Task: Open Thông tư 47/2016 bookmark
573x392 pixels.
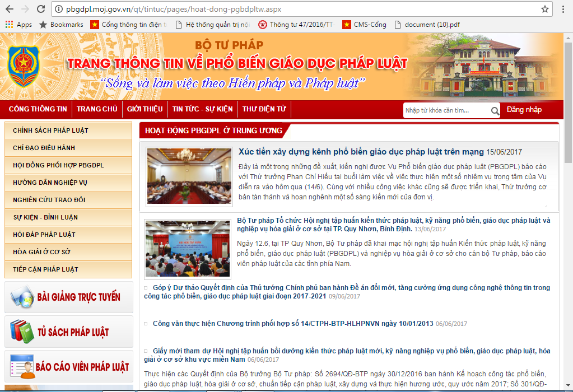Action: [296, 25]
